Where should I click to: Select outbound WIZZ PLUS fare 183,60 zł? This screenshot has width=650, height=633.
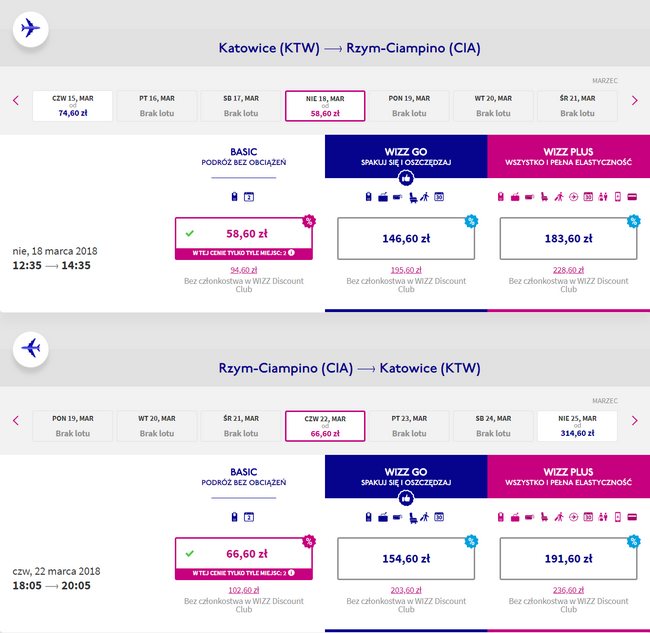[568, 238]
